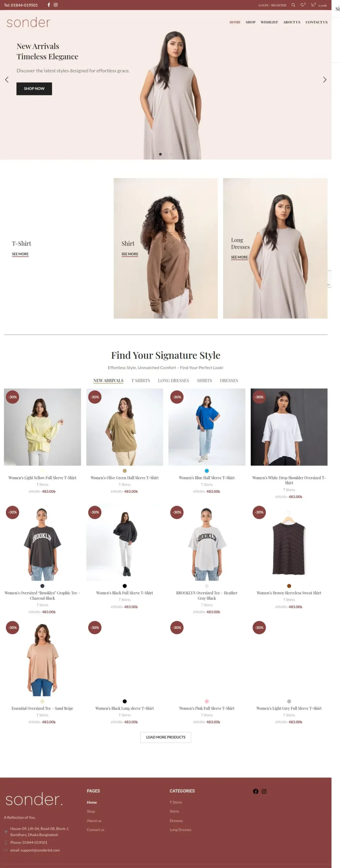The height and width of the screenshot is (868, 340).
Task: Open the LOGIN / REGISTER link
Action: point(272,5)
